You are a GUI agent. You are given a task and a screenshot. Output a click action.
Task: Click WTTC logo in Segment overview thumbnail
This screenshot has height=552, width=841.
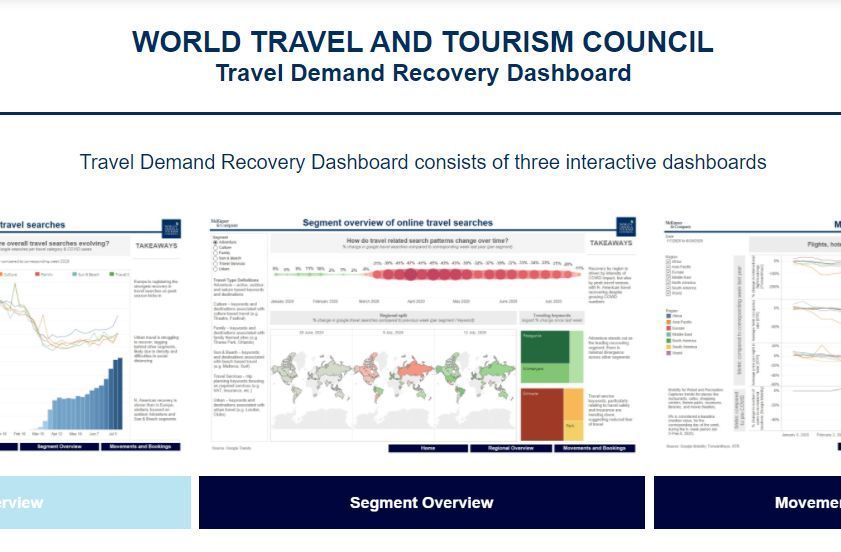pos(626,227)
